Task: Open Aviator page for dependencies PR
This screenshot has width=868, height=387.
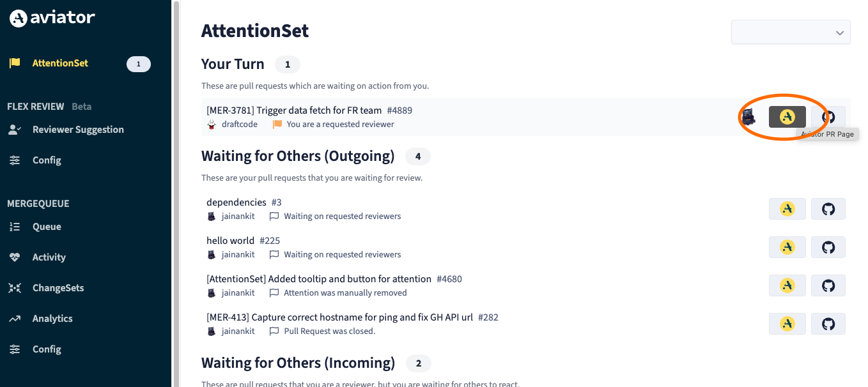Action: tap(787, 209)
